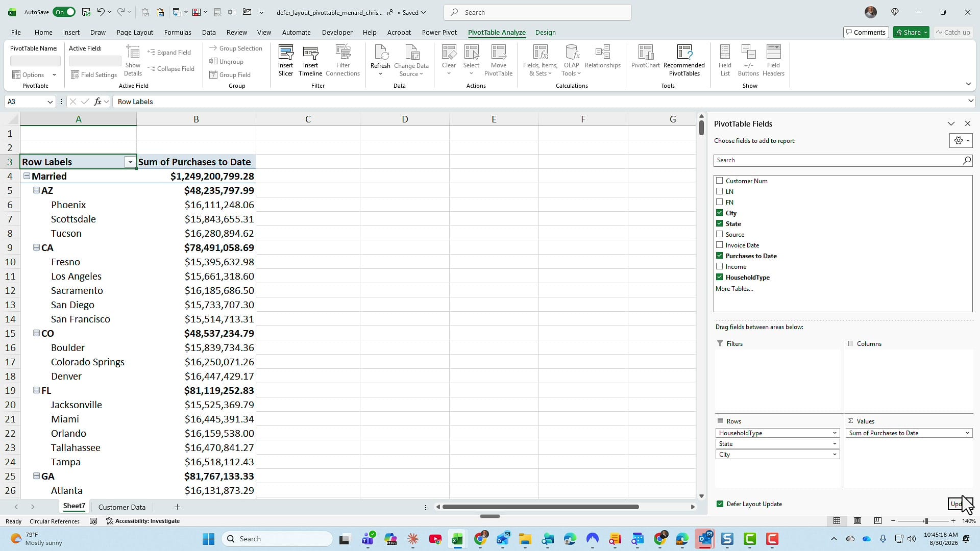Click Move PivotTable
Image resolution: width=980 pixels, height=551 pixels.
pyautogui.click(x=498, y=60)
